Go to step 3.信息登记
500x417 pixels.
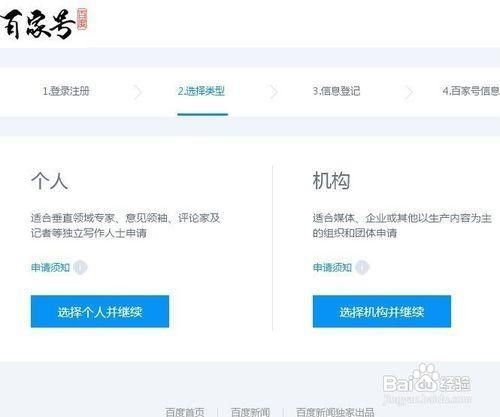pyautogui.click(x=336, y=91)
